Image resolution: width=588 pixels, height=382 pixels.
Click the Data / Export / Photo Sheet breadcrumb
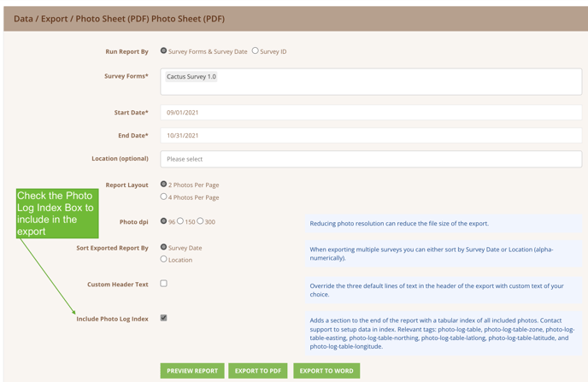click(120, 19)
